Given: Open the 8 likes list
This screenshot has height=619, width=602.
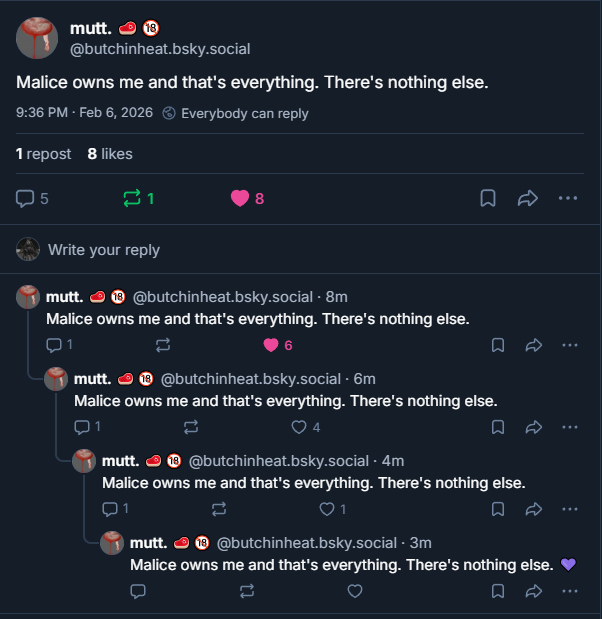Looking at the screenshot, I should coord(110,153).
